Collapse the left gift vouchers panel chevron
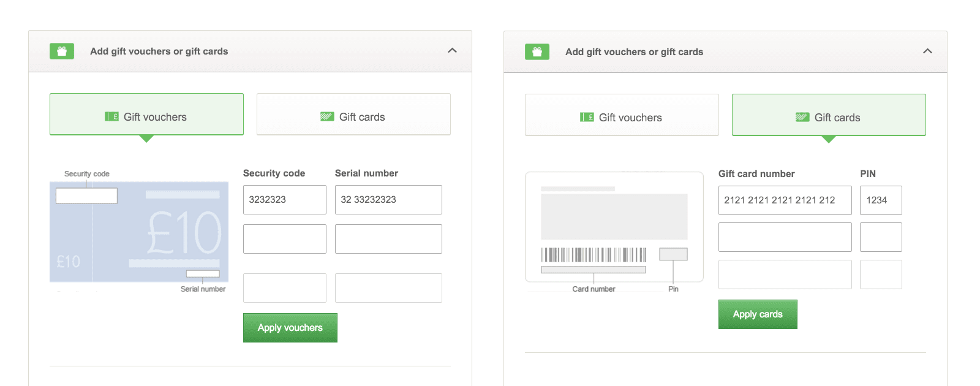Image resolution: width=980 pixels, height=386 pixels. pyautogui.click(x=452, y=51)
